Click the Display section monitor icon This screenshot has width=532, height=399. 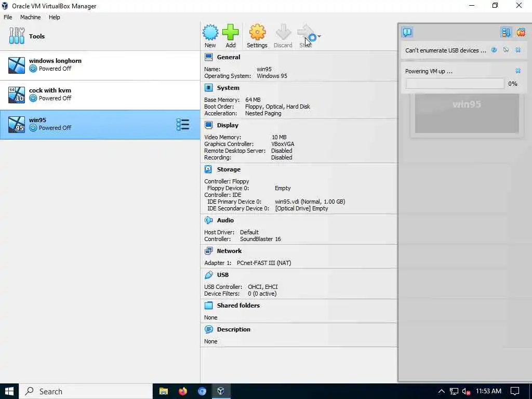click(x=209, y=125)
